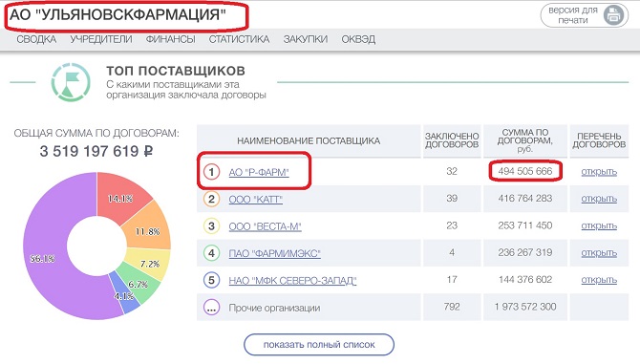
Task: Click the purple ellipsis circle for Прочие организации
Action: pos(211,308)
